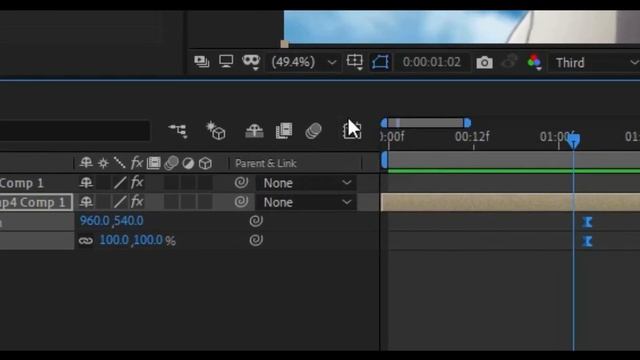Click the Adjustment Layer column header icon

pyautogui.click(x=188, y=163)
